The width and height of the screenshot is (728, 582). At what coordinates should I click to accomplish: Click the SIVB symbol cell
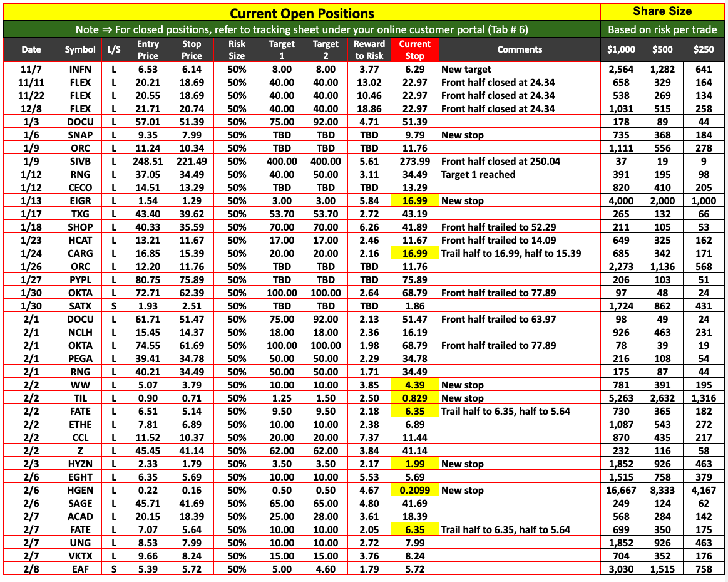pyautogui.click(x=80, y=162)
